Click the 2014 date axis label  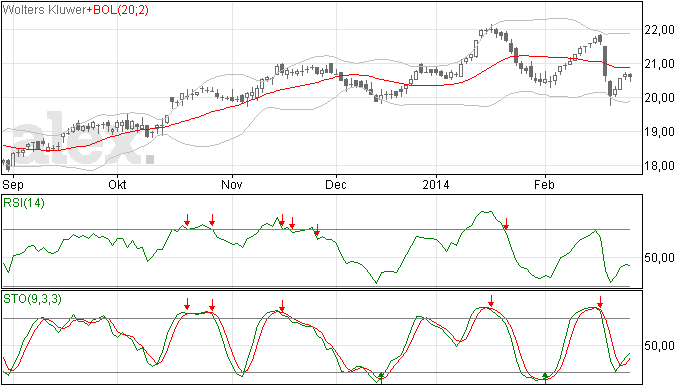click(436, 184)
